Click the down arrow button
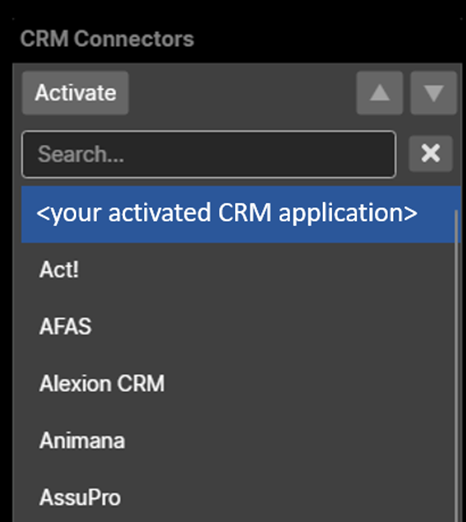 (433, 93)
